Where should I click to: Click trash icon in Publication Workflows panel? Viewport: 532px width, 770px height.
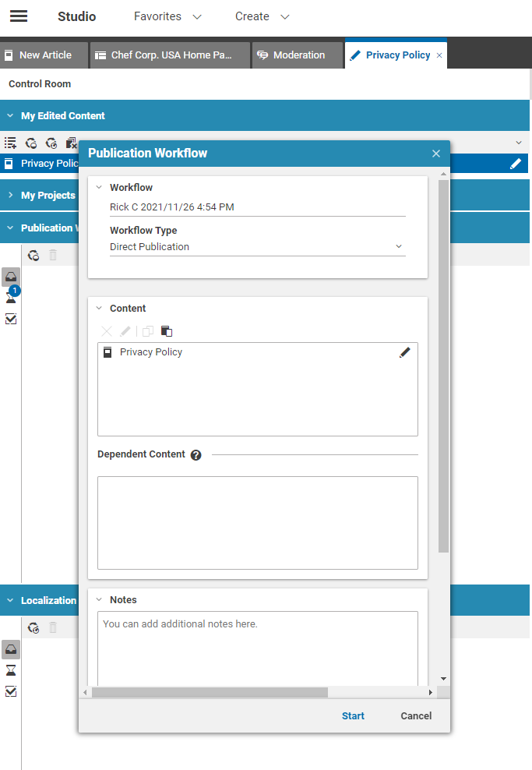pos(53,256)
